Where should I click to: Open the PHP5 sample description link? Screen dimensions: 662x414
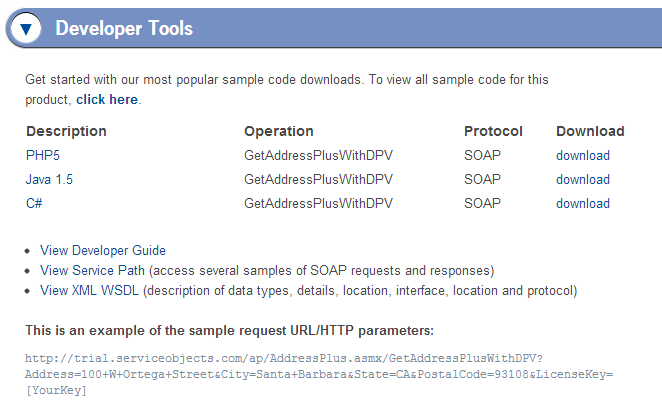(x=43, y=155)
